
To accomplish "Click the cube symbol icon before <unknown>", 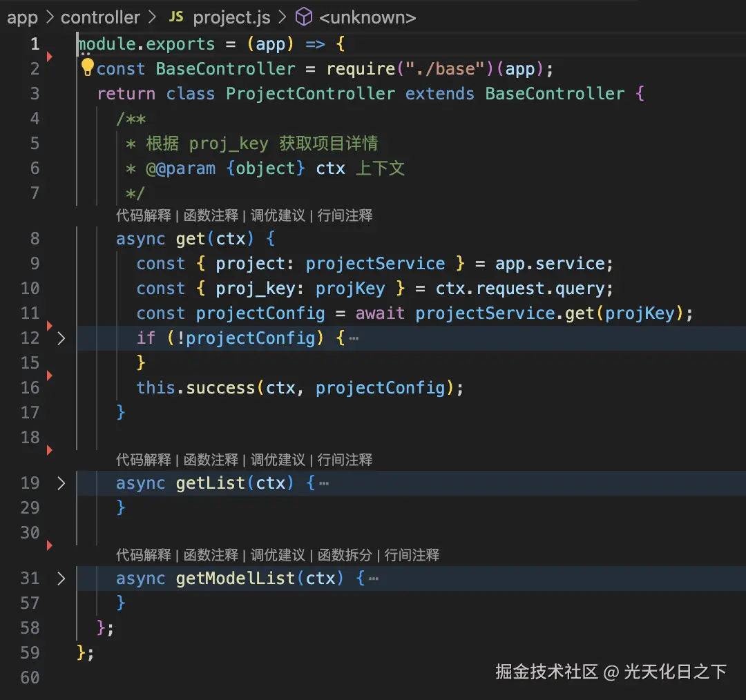I will pos(304,17).
